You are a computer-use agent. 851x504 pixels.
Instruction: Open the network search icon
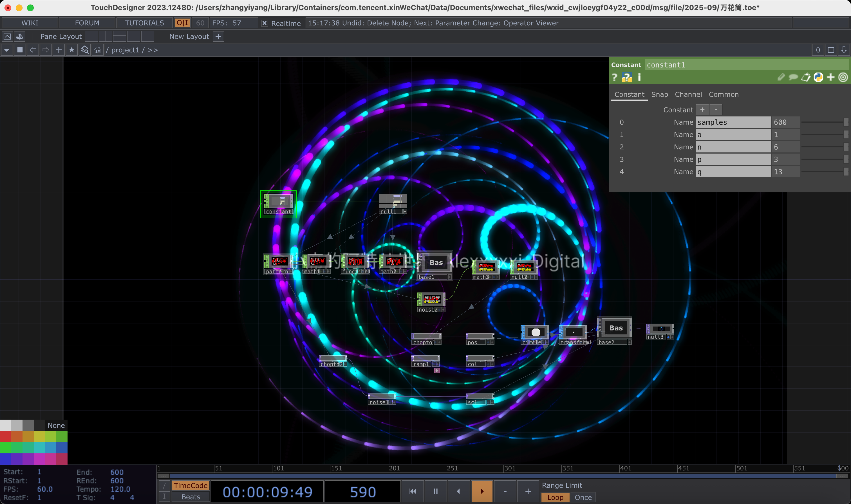(85, 49)
